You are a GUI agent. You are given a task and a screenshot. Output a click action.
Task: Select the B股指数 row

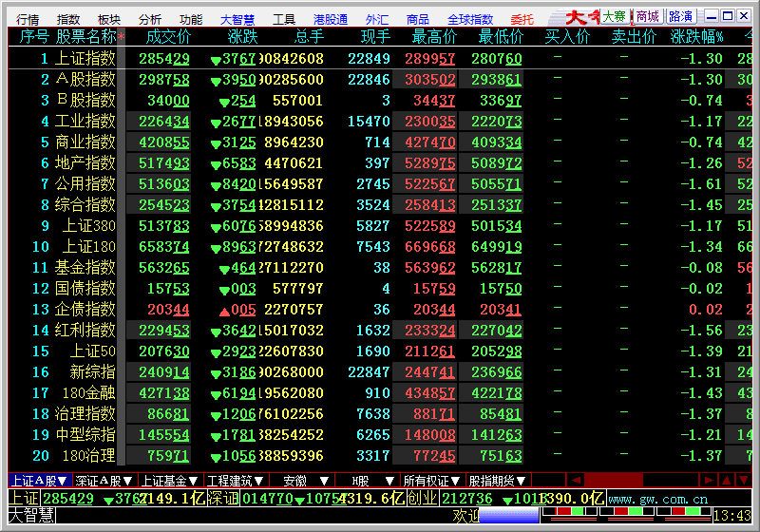click(380, 101)
